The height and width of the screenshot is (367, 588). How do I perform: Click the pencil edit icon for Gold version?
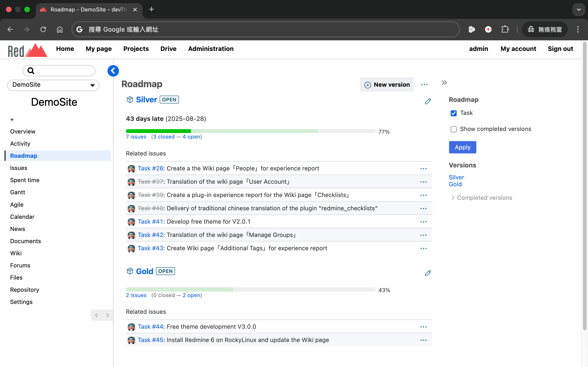(428, 273)
